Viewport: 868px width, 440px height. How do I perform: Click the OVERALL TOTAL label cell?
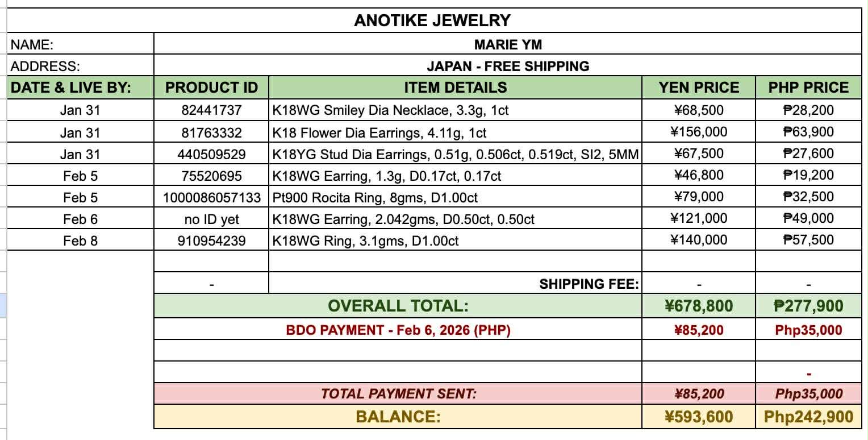[x=398, y=306]
